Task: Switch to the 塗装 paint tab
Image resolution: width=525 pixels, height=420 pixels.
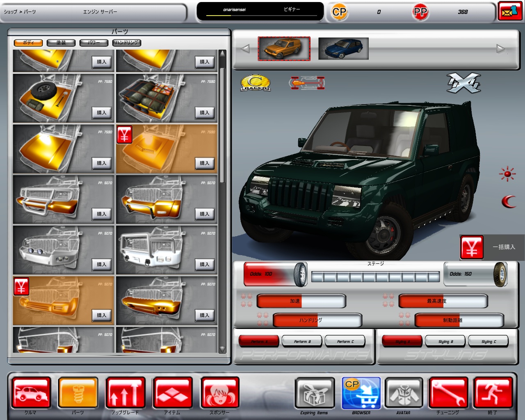Action: (x=61, y=43)
